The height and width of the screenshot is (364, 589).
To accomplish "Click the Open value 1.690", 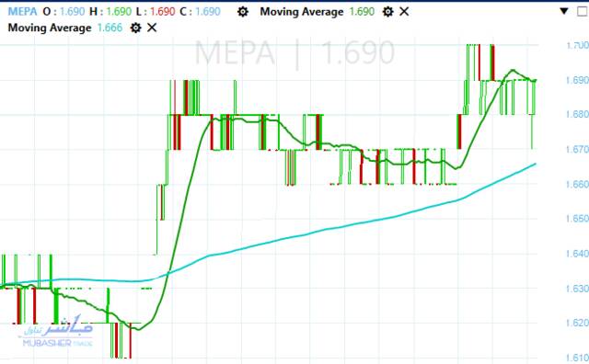I will click(x=72, y=12).
